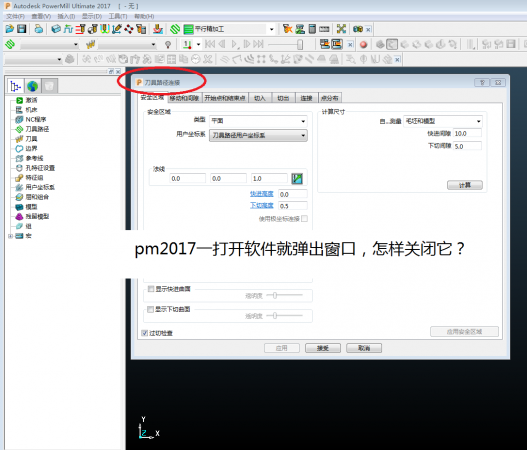Open the dropdown arrow next to simulation flag

pos(198,44)
